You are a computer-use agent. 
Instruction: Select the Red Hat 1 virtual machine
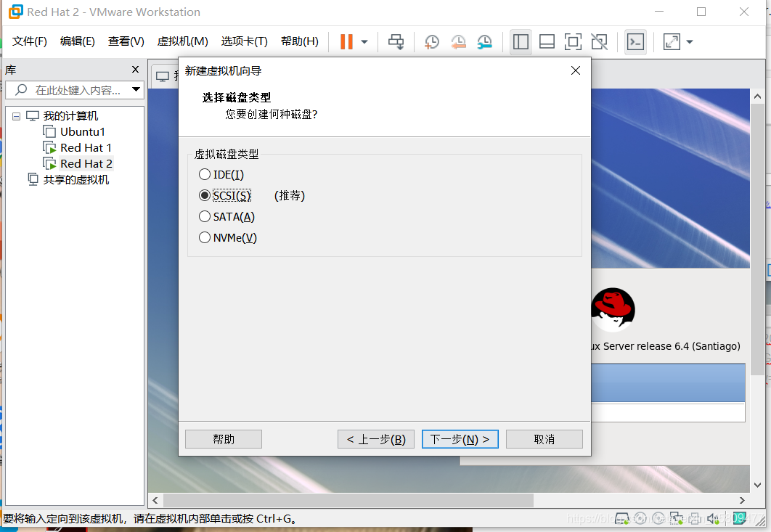(86, 147)
